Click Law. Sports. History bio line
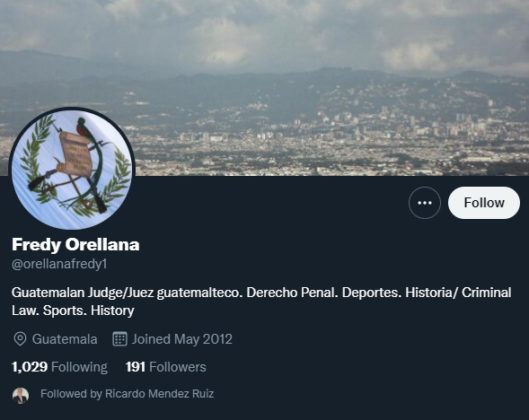 pos(73,310)
